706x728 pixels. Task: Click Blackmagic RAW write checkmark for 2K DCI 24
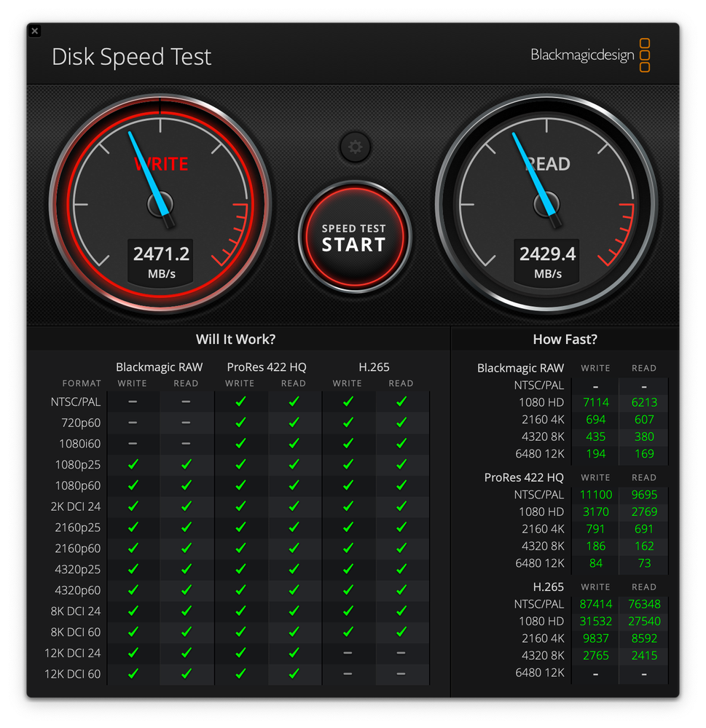point(133,506)
